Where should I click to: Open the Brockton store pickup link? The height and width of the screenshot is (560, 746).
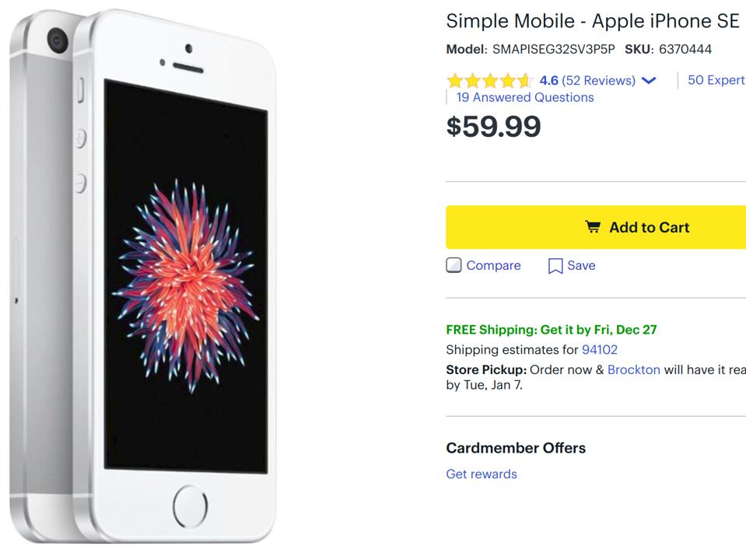636,369
